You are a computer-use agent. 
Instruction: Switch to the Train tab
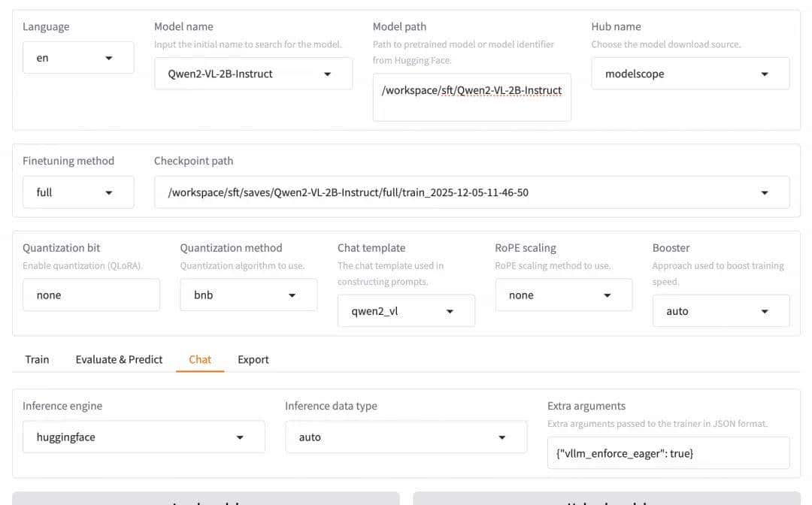pos(37,359)
